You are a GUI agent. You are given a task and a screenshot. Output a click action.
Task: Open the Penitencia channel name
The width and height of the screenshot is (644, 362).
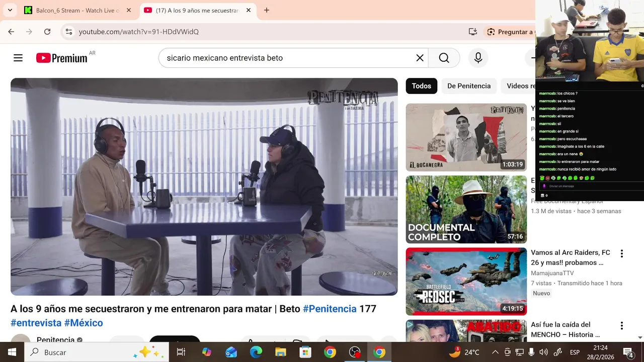(x=55, y=339)
